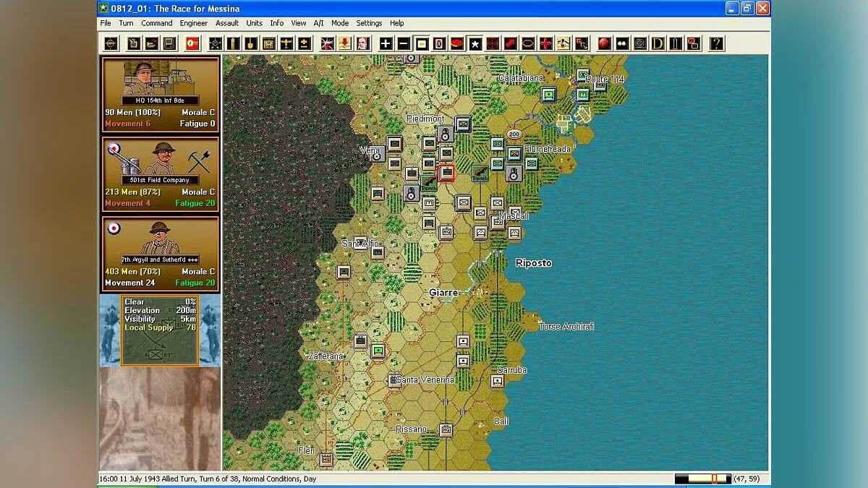
Task: Click the plus-minus toolbar icon
Action: [x=304, y=43]
